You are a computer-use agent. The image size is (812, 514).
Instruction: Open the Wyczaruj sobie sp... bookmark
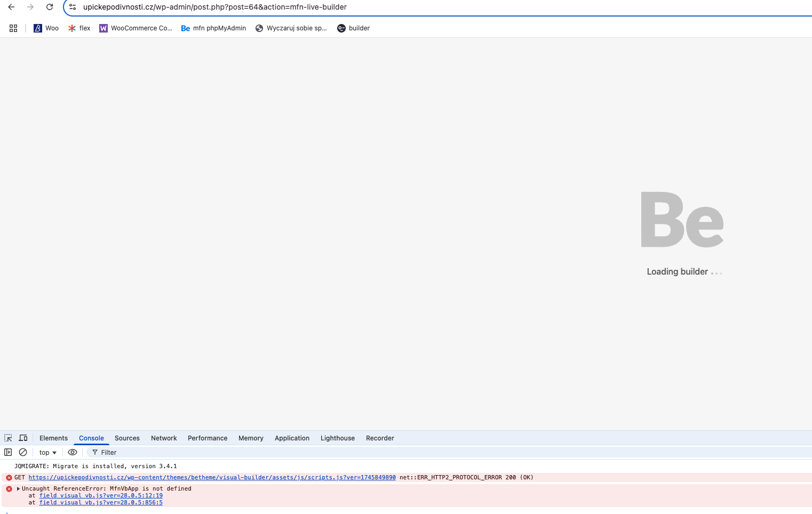point(291,28)
